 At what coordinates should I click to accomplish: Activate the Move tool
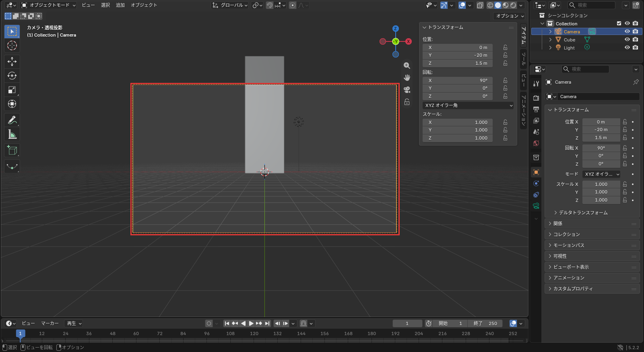12,61
